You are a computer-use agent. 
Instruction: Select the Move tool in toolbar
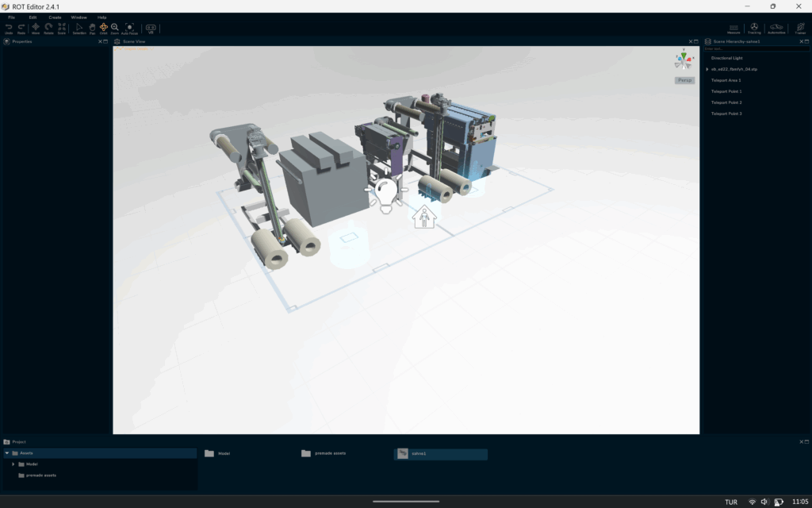coord(35,28)
